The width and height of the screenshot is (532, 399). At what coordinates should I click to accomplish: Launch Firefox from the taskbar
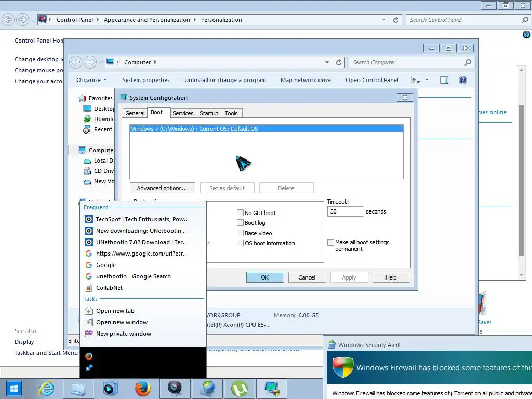142,389
